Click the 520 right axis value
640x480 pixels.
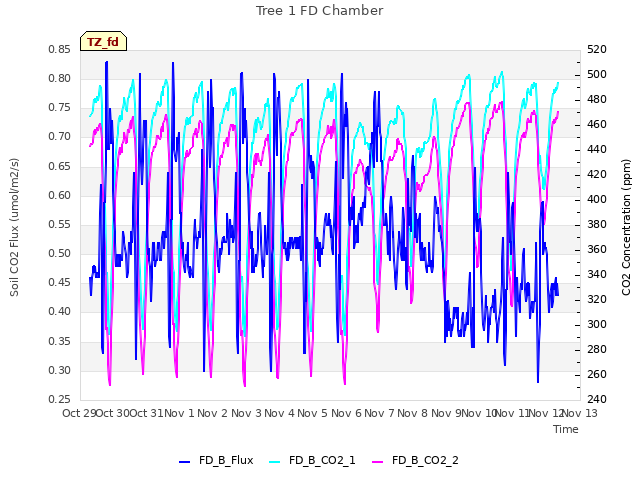click(x=597, y=49)
